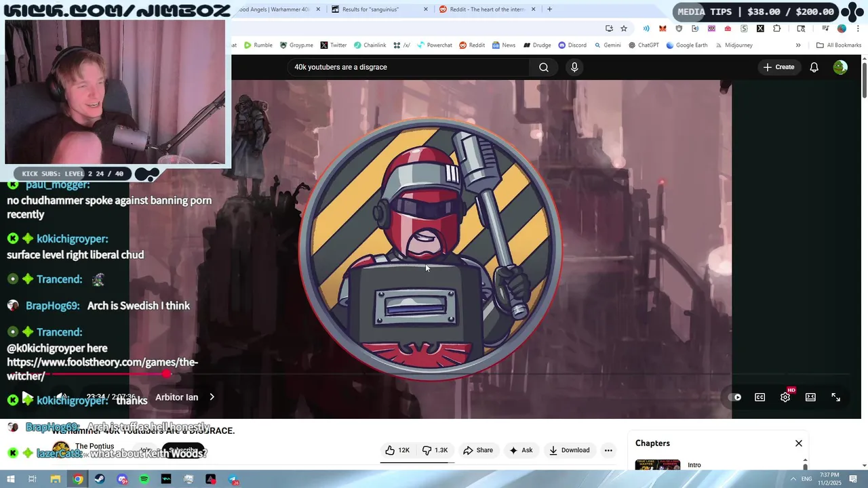Open video settings gear
Screen dimensions: 868x488
click(x=785, y=397)
